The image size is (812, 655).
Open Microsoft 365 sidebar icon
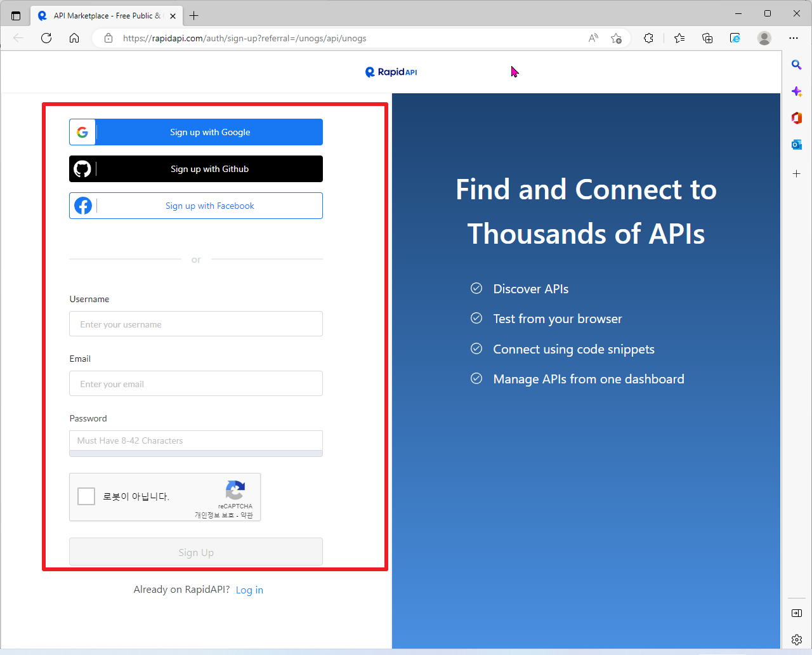click(797, 118)
